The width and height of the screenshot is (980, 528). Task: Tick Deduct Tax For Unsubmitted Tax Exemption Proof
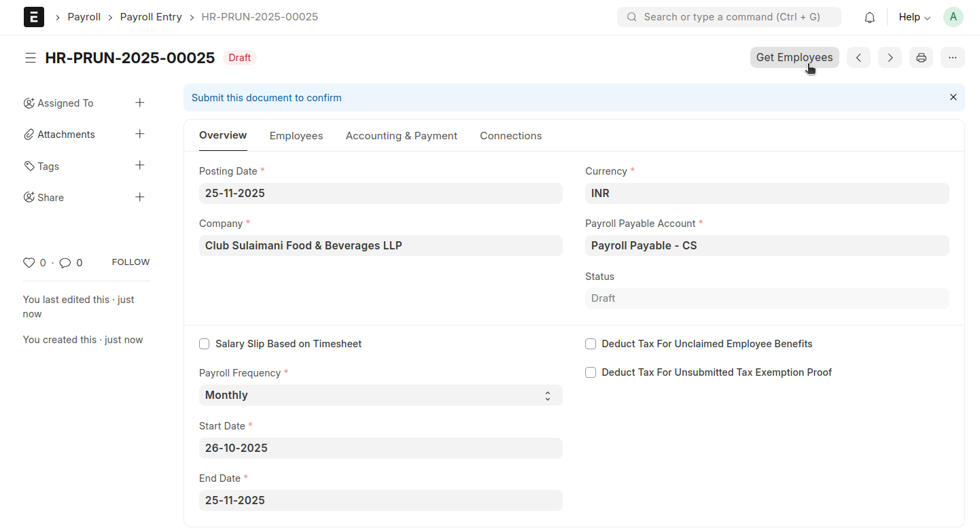591,372
